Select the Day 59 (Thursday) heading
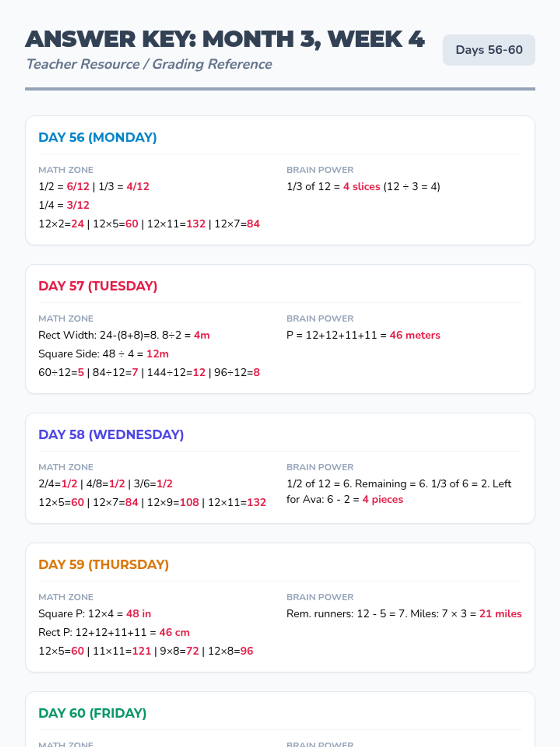The height and width of the screenshot is (747, 560). coord(104,564)
